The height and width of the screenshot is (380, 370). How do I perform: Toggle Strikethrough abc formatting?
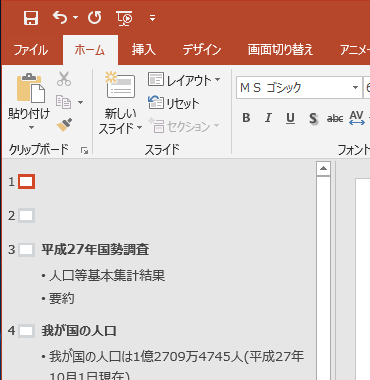click(x=335, y=118)
